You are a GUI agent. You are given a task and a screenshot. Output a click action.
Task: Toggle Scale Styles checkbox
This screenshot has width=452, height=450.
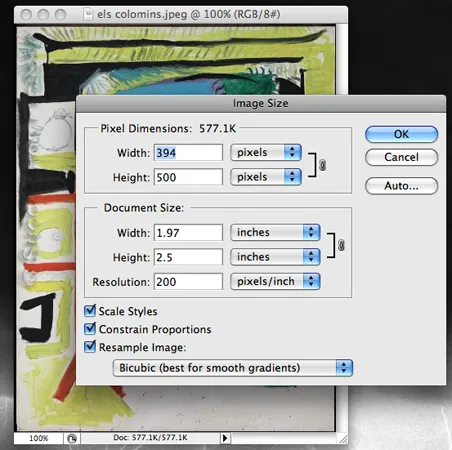point(90,311)
